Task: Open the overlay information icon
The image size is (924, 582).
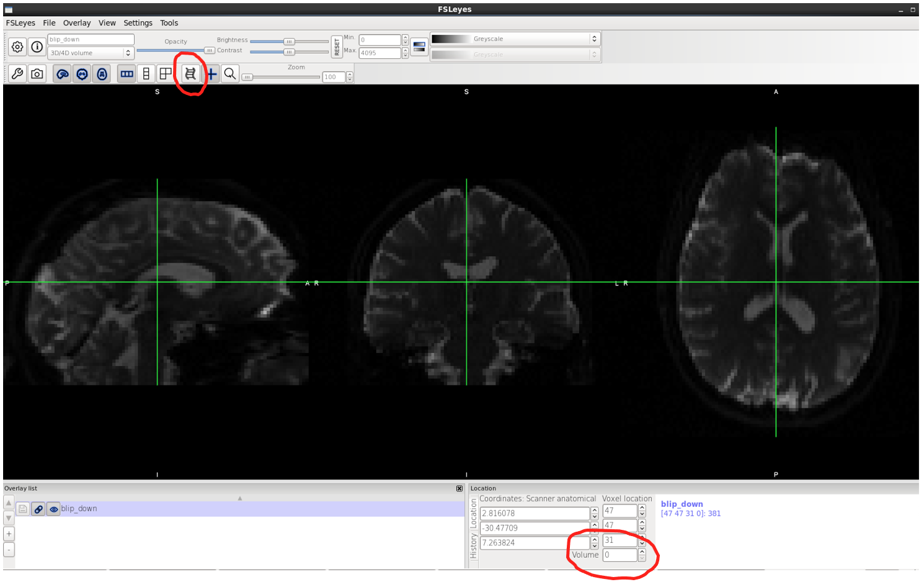Action: coord(37,47)
